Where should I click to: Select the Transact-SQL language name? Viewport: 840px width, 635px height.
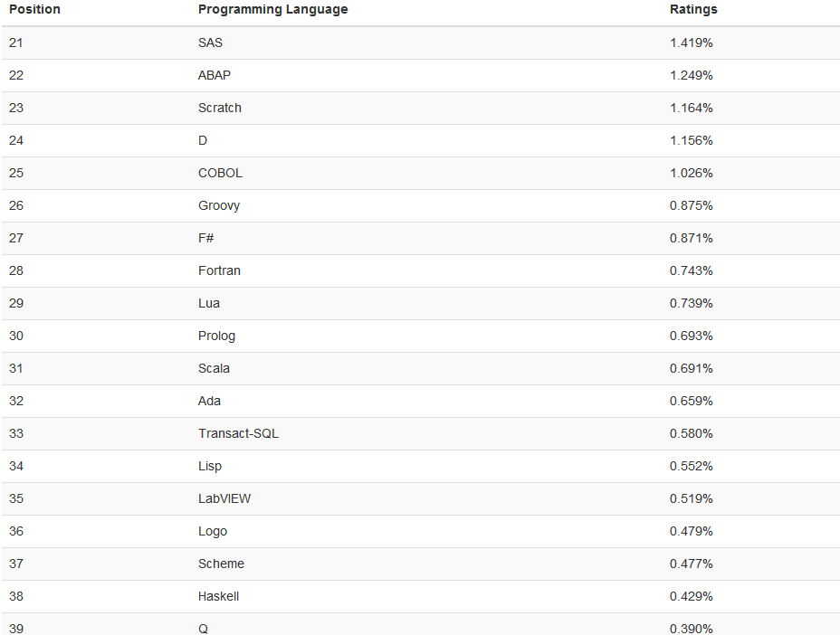238,433
